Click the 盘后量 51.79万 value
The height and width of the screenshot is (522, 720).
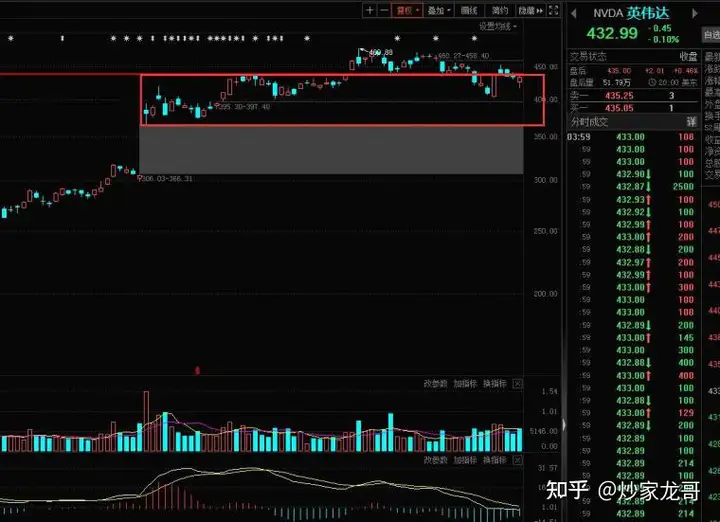[617, 83]
